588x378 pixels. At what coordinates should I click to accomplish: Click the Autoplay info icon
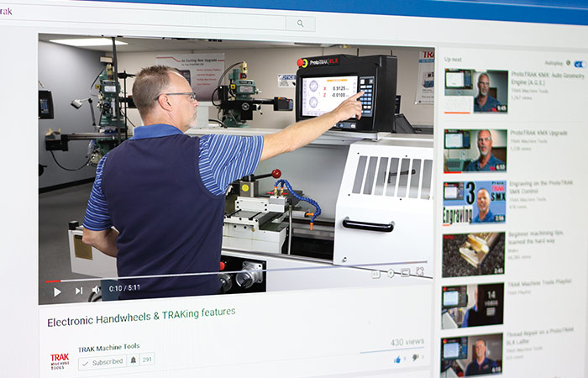[x=568, y=63]
